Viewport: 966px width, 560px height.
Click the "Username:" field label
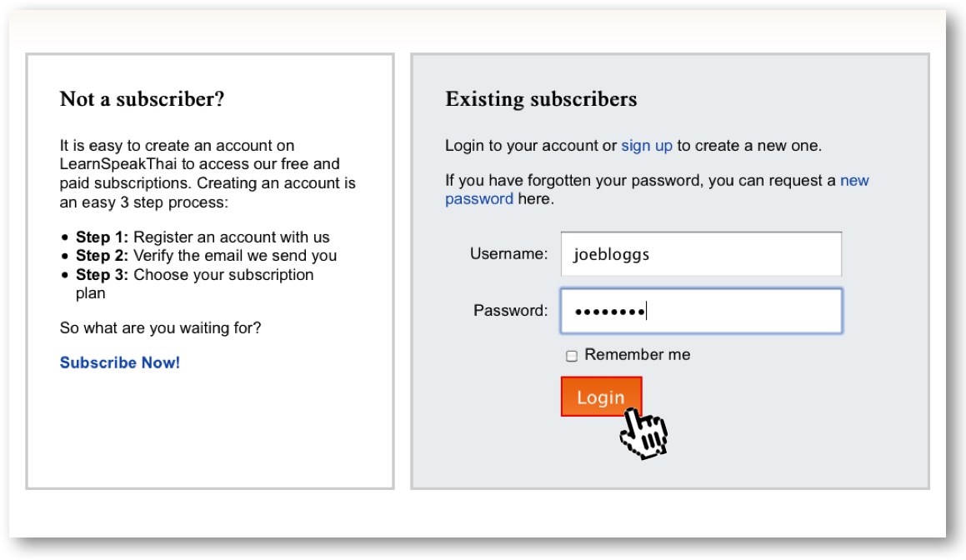(508, 254)
